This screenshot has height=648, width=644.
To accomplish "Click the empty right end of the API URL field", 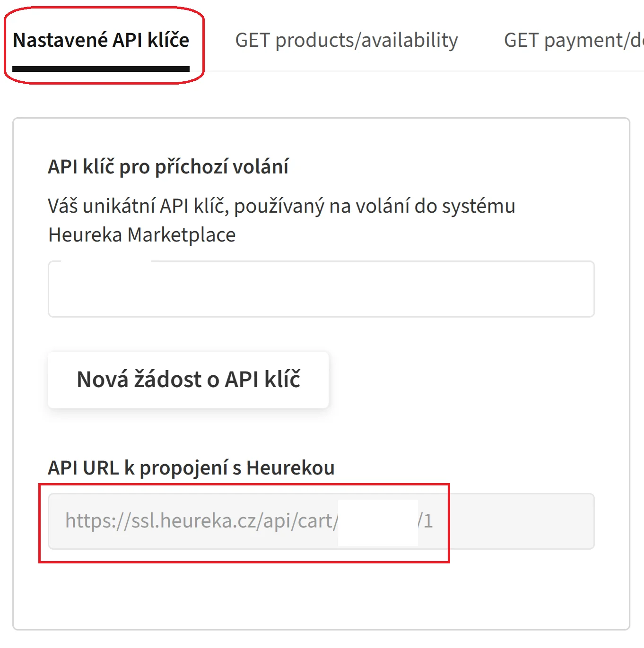I will pos(520,521).
